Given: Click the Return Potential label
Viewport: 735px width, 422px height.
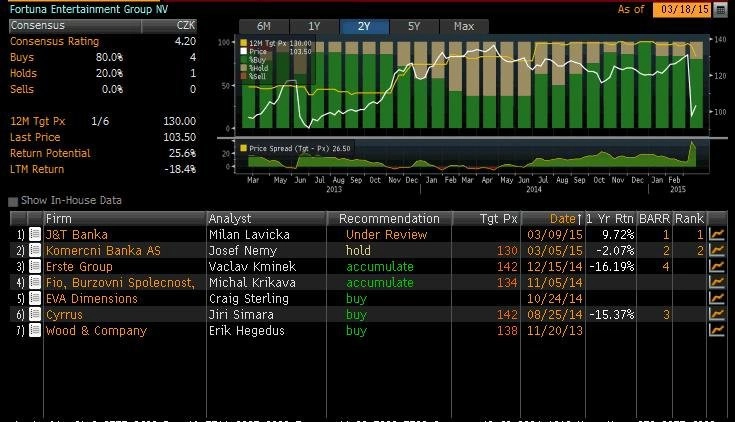Looking at the screenshot, I should point(50,153).
